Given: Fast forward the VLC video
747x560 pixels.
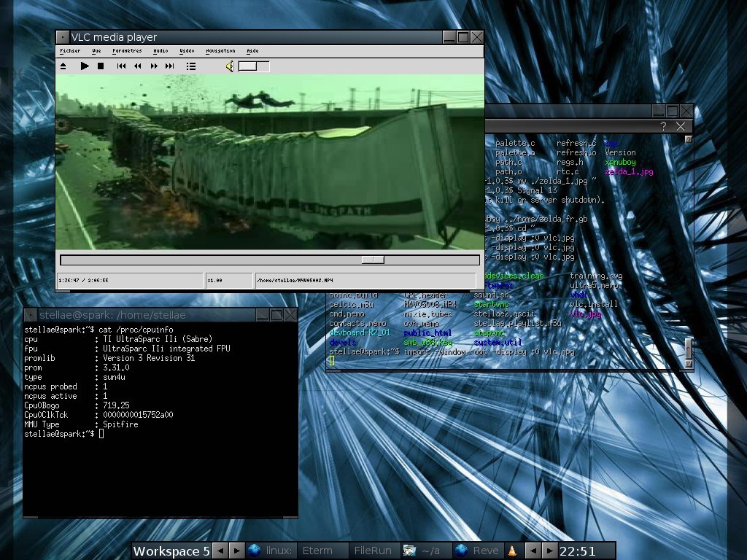Looking at the screenshot, I should (154, 66).
